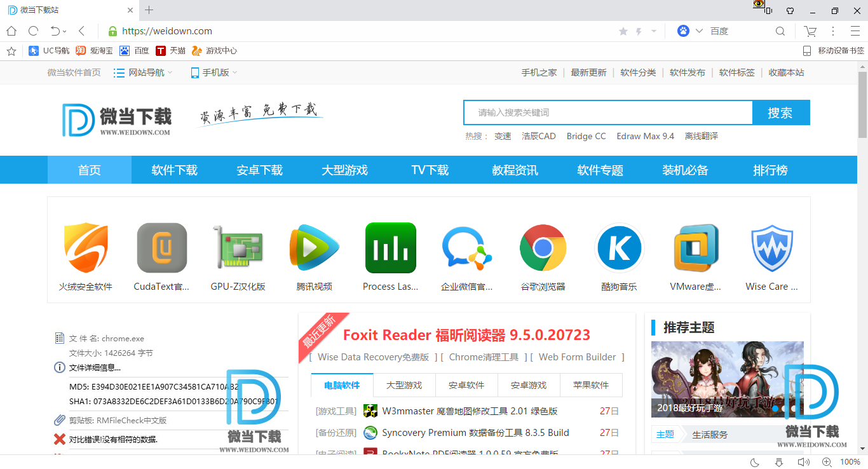The height and width of the screenshot is (469, 868).
Task: Open the 收藏本站 link
Action: 787,72
